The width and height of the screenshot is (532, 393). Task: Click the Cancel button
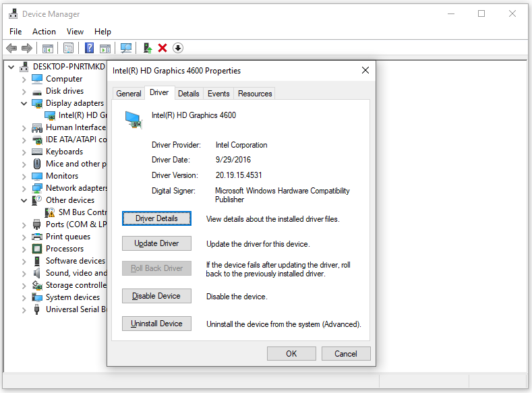tap(346, 354)
